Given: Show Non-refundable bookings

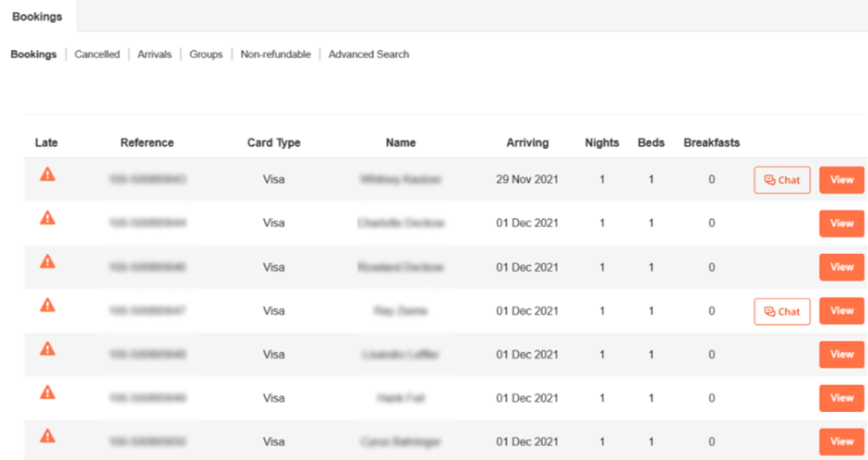Looking at the screenshot, I should tap(276, 54).
